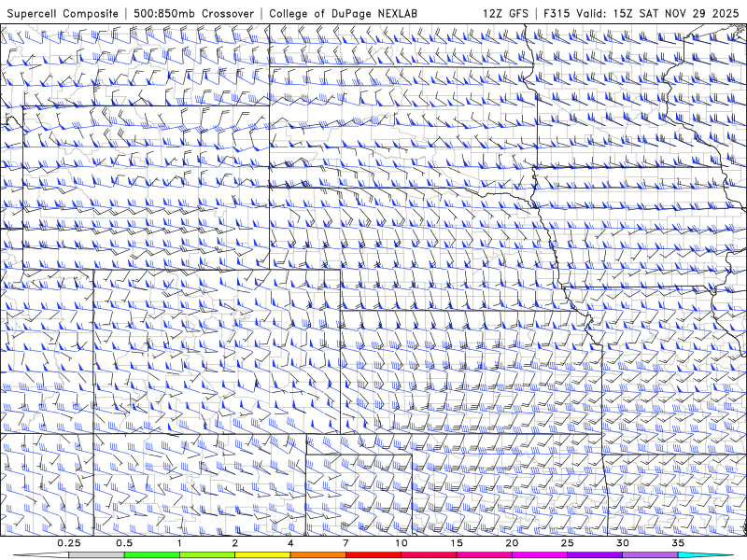The height and width of the screenshot is (560, 747).
Task: Click the 15 color scale value
Action: click(x=457, y=543)
